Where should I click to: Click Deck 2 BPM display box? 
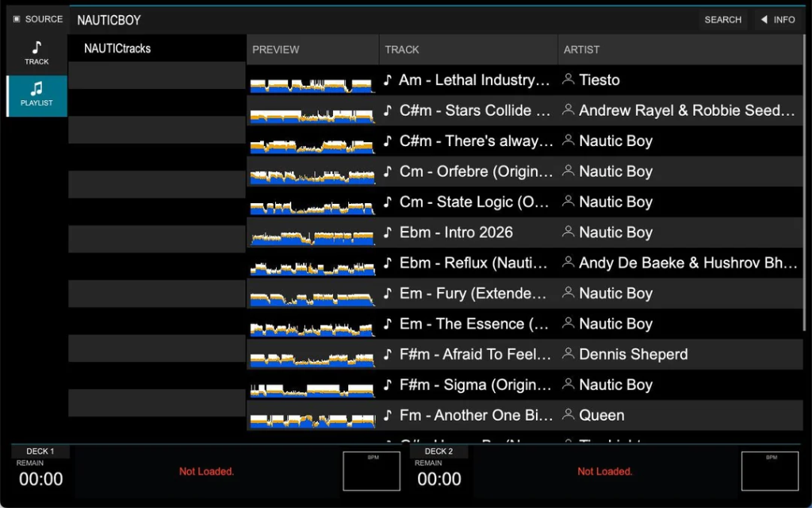769,471
